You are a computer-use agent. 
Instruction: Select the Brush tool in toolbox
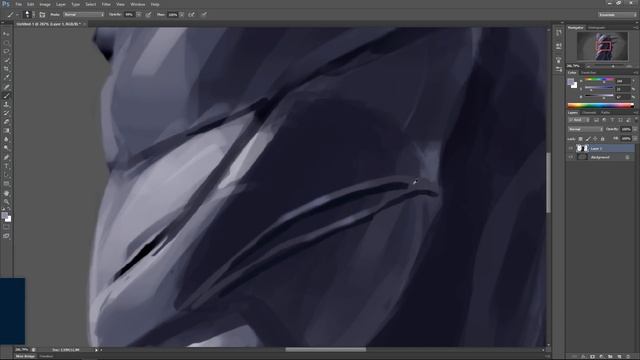coord(6,96)
